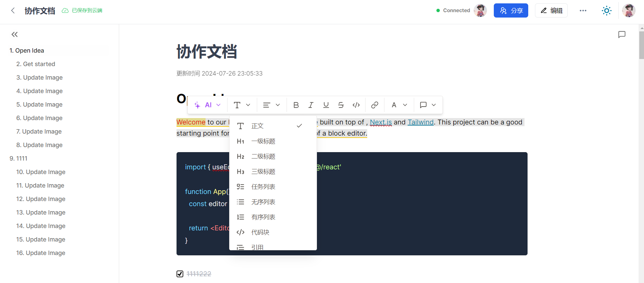Click the 编辑 edit button
Screen dimensions: 644x283
coord(551,10)
